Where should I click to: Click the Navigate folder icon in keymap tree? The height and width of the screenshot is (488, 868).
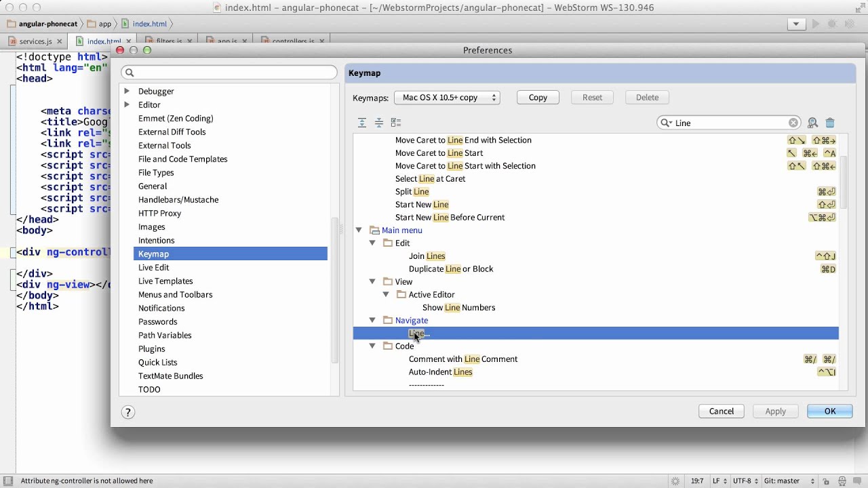pyautogui.click(x=388, y=321)
